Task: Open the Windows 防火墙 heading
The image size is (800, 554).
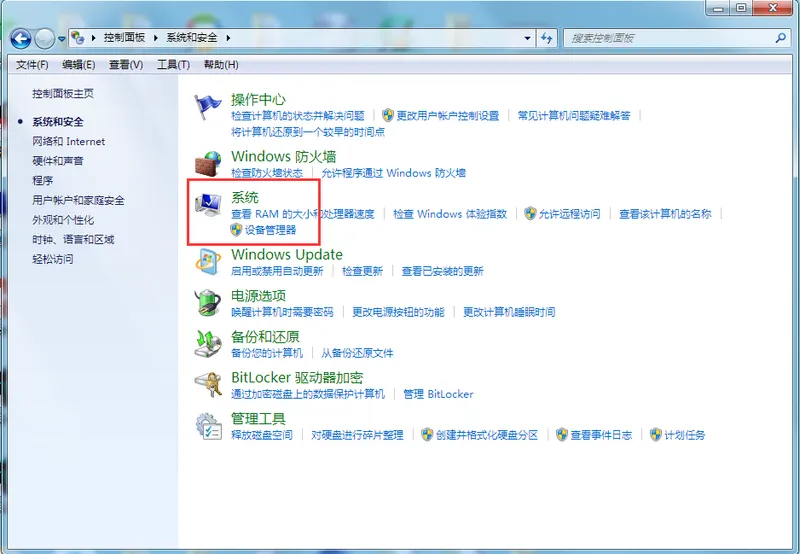Action: 284,156
